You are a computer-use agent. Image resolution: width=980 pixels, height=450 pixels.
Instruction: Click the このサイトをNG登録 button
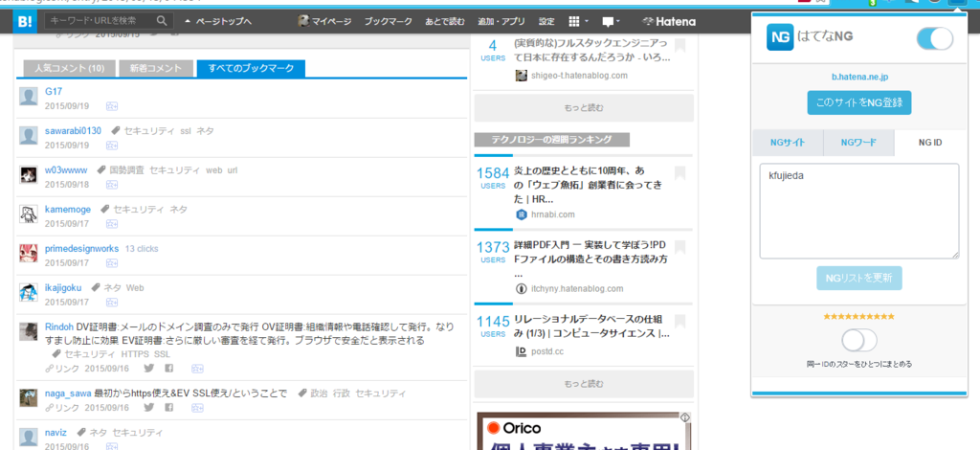click(859, 102)
